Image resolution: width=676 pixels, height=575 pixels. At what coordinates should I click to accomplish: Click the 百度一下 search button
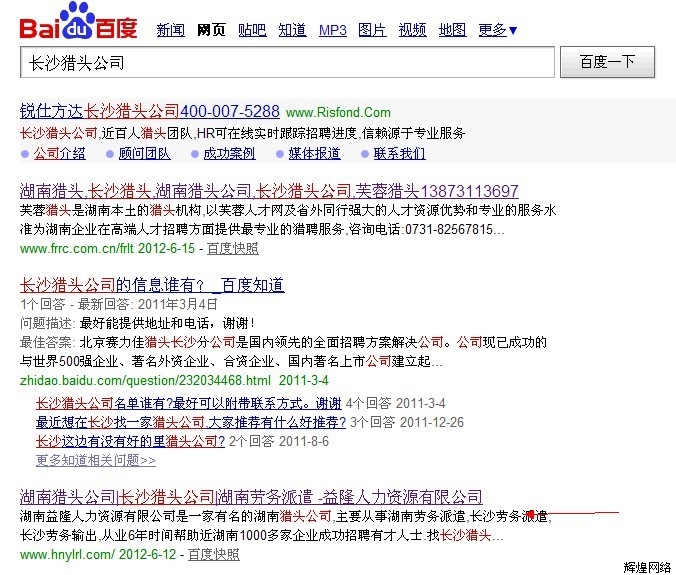(607, 62)
